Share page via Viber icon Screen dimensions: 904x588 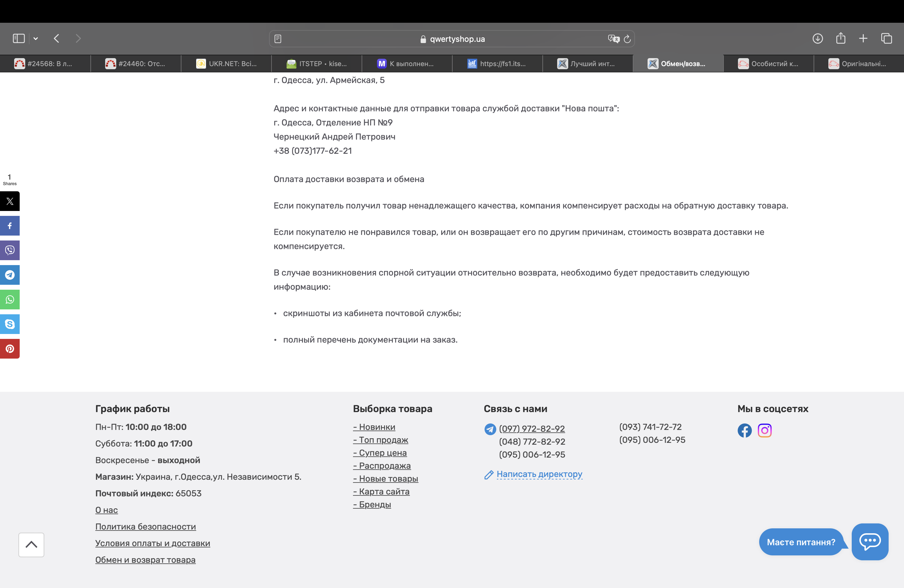pyautogui.click(x=10, y=250)
